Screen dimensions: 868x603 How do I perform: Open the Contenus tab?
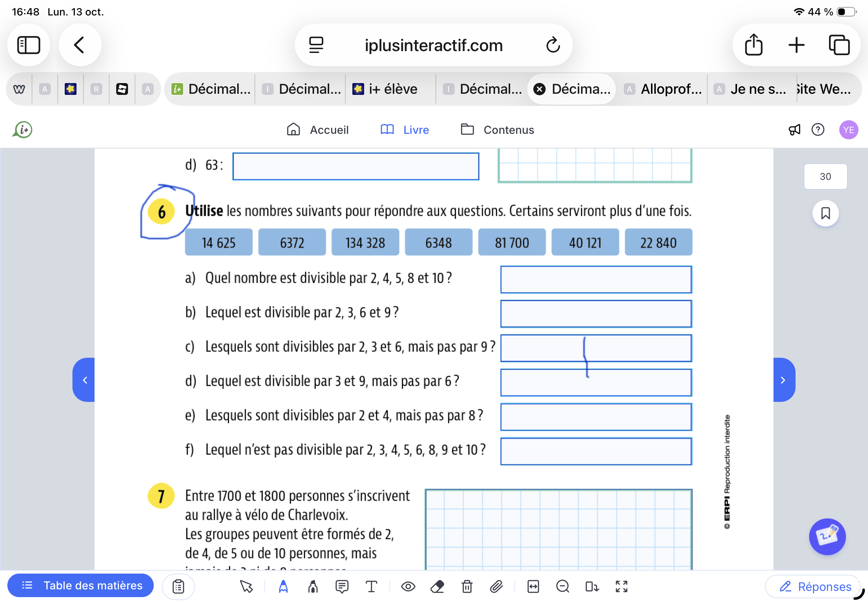pos(497,129)
